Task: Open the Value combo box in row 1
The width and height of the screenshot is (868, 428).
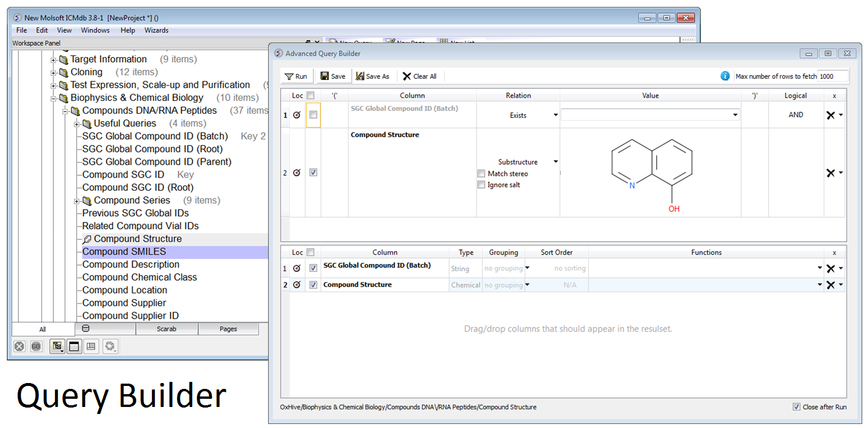Action: pyautogui.click(x=735, y=115)
